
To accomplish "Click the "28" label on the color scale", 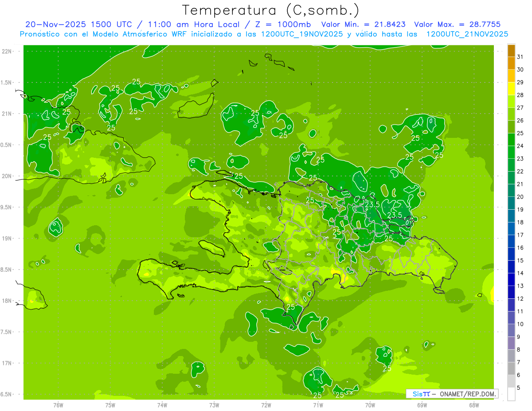I will pyautogui.click(x=520, y=95).
